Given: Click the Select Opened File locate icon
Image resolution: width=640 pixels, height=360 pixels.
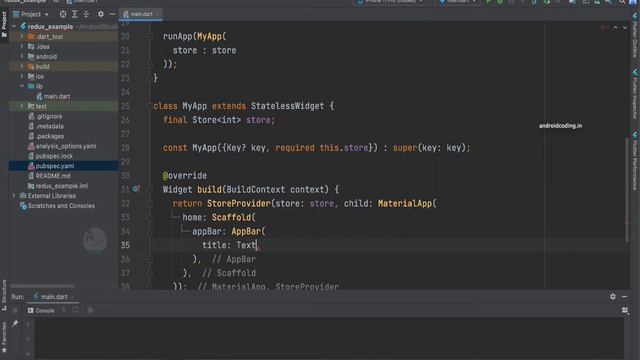Looking at the screenshot, I should (x=63, y=14).
